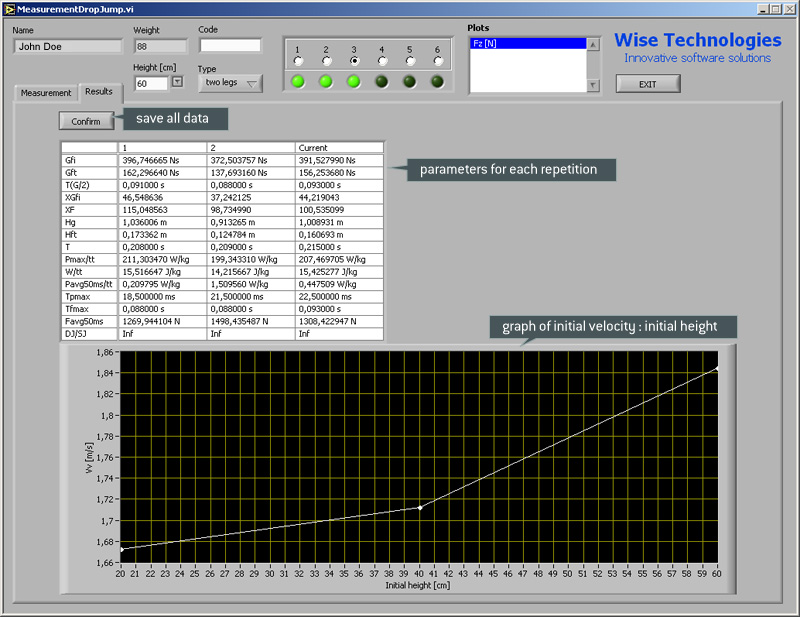Image resolution: width=800 pixels, height=617 pixels.
Task: Click W/tt value '15,516647 J/kg'
Action: [162, 272]
